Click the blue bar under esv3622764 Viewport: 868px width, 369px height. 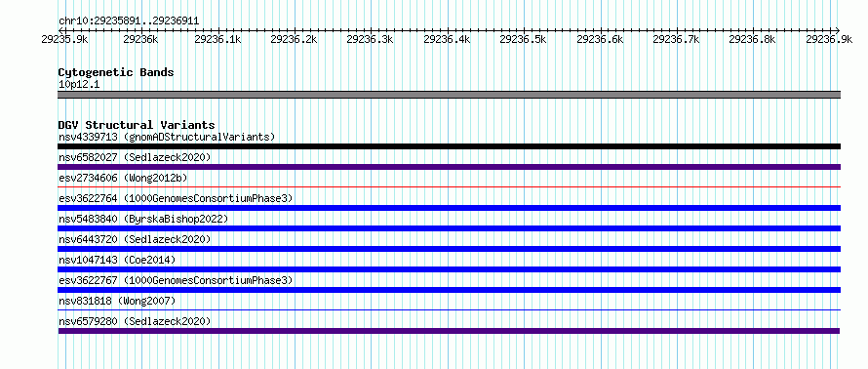pos(449,208)
